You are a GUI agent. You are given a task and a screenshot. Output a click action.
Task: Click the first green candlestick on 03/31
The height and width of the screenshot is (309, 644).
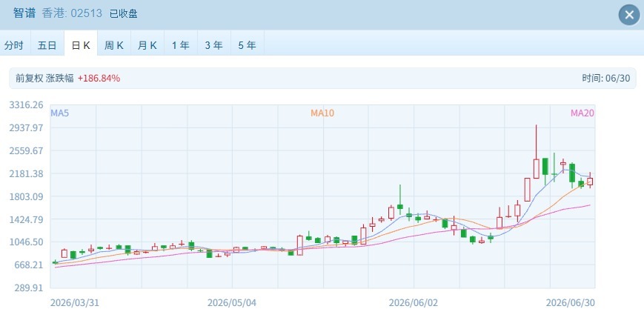click(x=55, y=262)
